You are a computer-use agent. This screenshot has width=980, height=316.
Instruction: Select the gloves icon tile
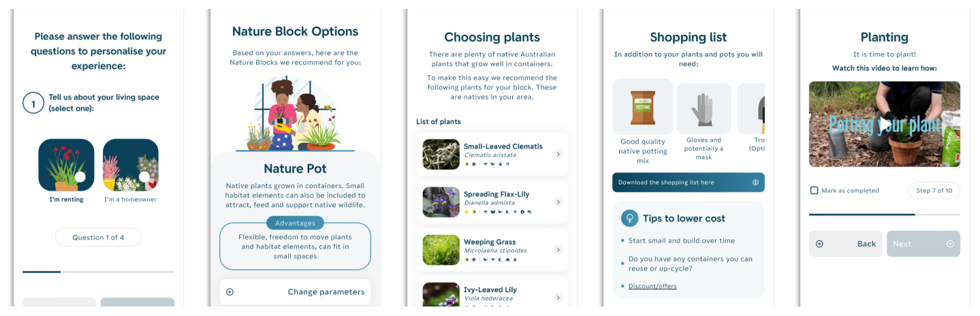point(704,108)
